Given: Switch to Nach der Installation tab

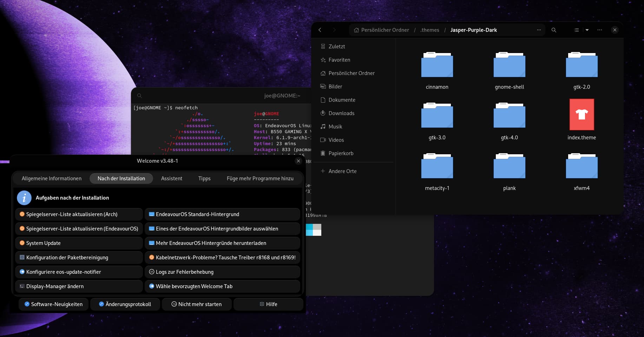Looking at the screenshot, I should 121,179.
